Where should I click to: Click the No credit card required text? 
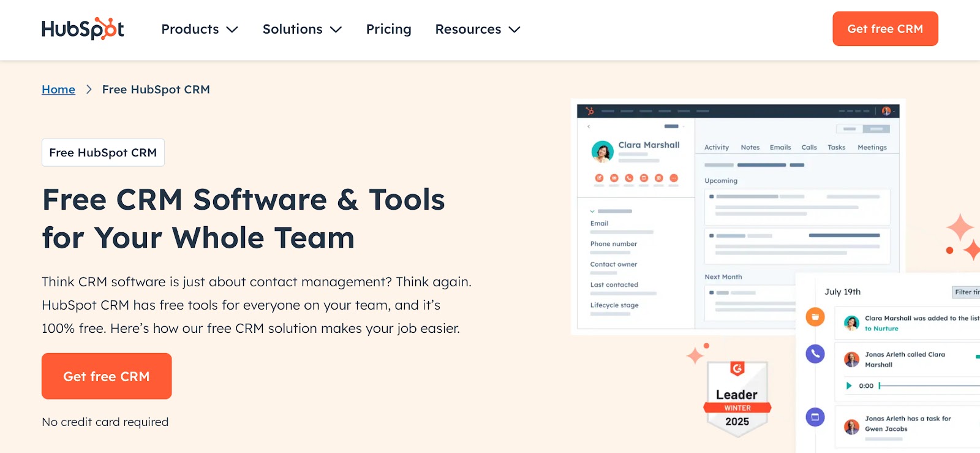(x=105, y=422)
